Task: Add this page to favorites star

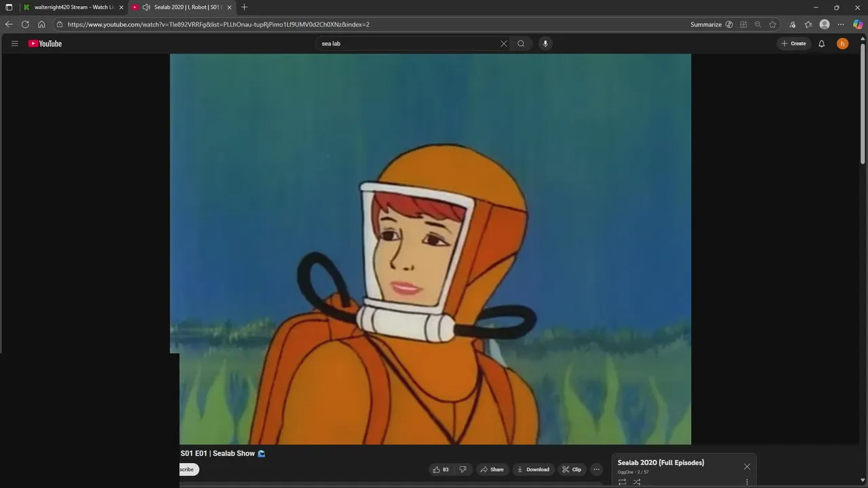Action: point(773,24)
